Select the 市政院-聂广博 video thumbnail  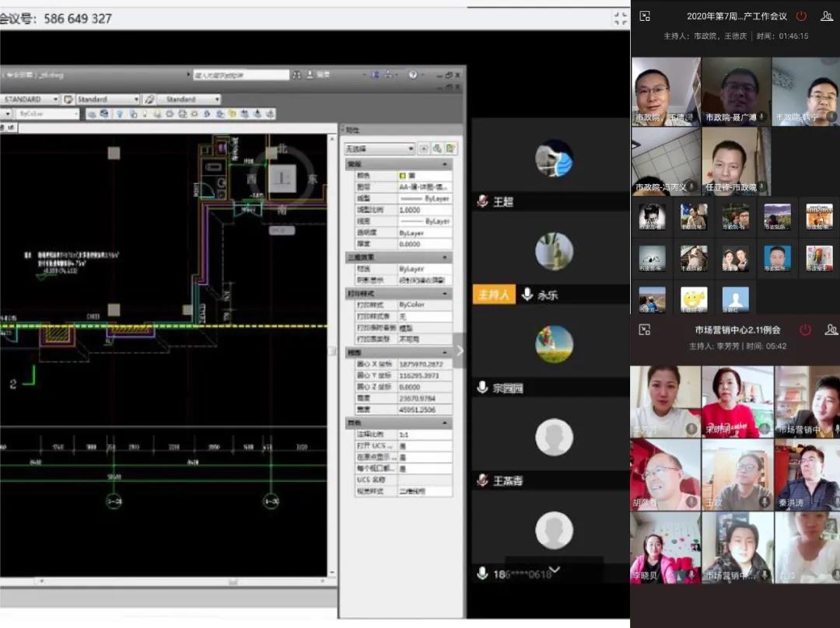(736, 92)
